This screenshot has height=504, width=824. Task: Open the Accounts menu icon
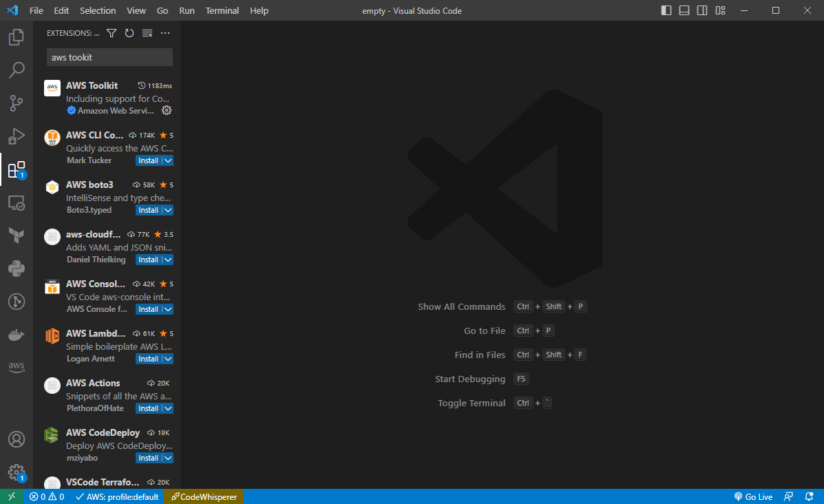(x=17, y=439)
